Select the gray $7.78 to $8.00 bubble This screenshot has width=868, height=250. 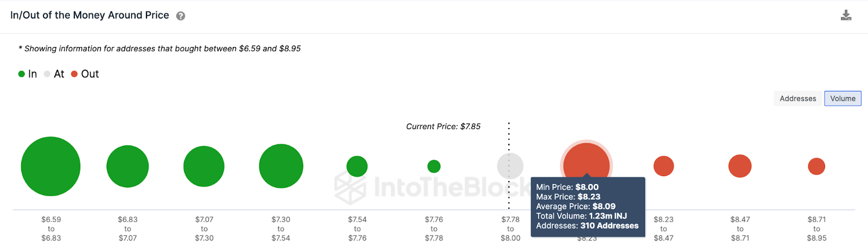pos(510,166)
